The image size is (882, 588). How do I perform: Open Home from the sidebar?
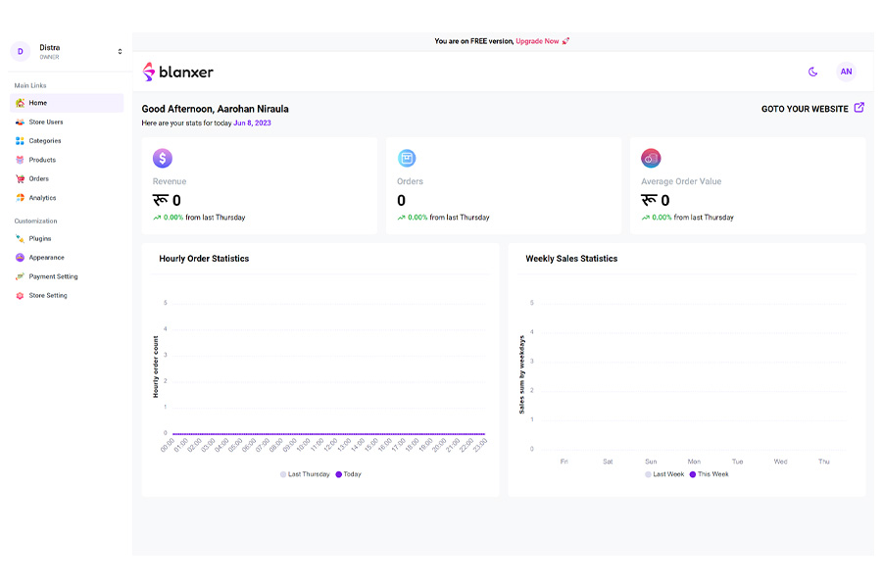click(x=22, y=103)
